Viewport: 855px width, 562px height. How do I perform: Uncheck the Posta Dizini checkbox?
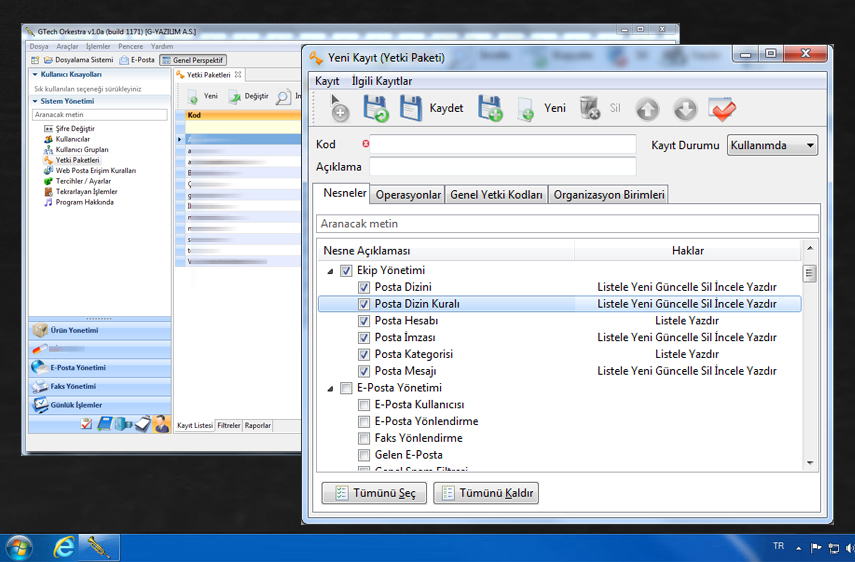[364, 287]
